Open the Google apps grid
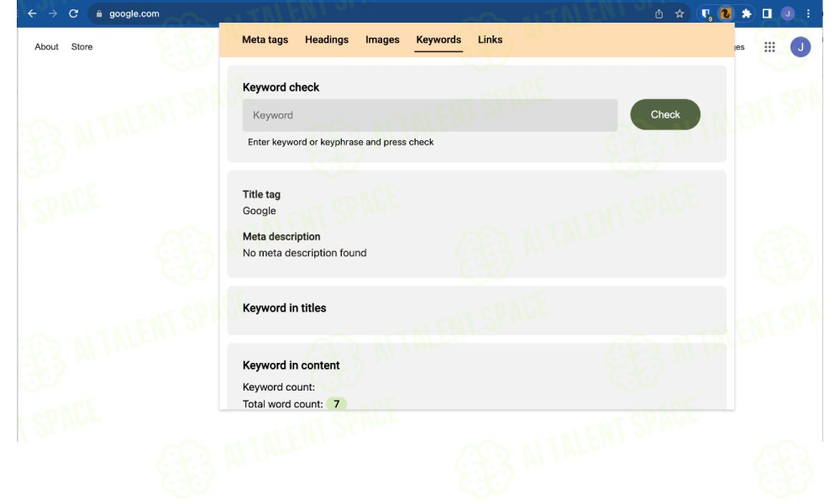Image resolution: width=840 pixels, height=504 pixels. tap(769, 47)
